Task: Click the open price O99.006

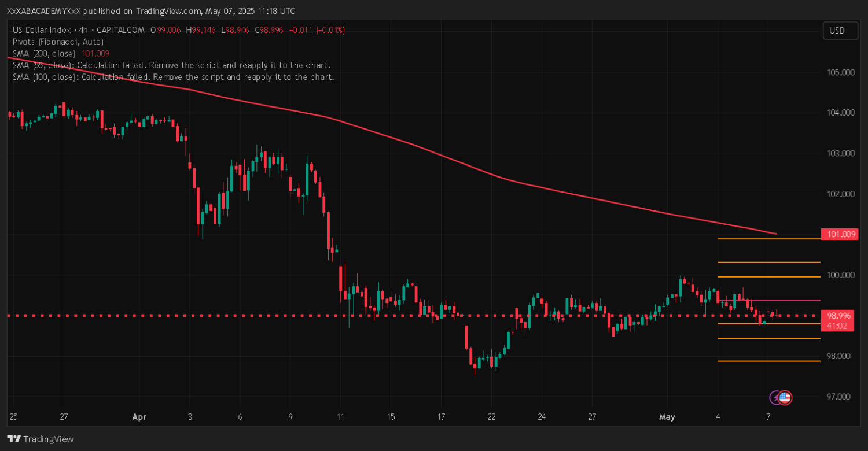Action: point(165,30)
